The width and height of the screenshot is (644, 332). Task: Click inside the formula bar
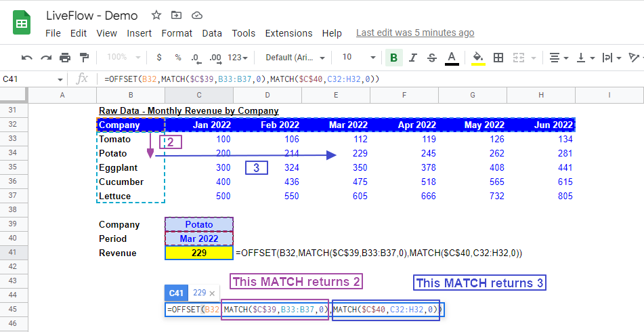(370, 79)
